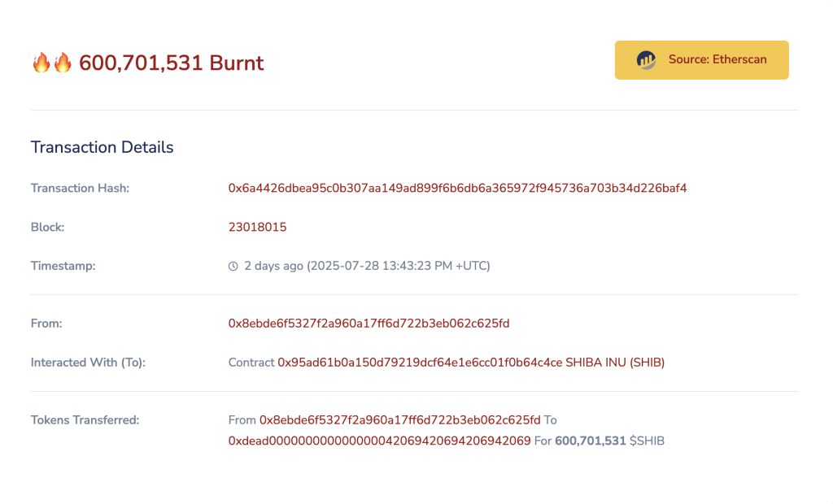Click the Etherscan logo icon
The height and width of the screenshot is (504, 833).
647,59
